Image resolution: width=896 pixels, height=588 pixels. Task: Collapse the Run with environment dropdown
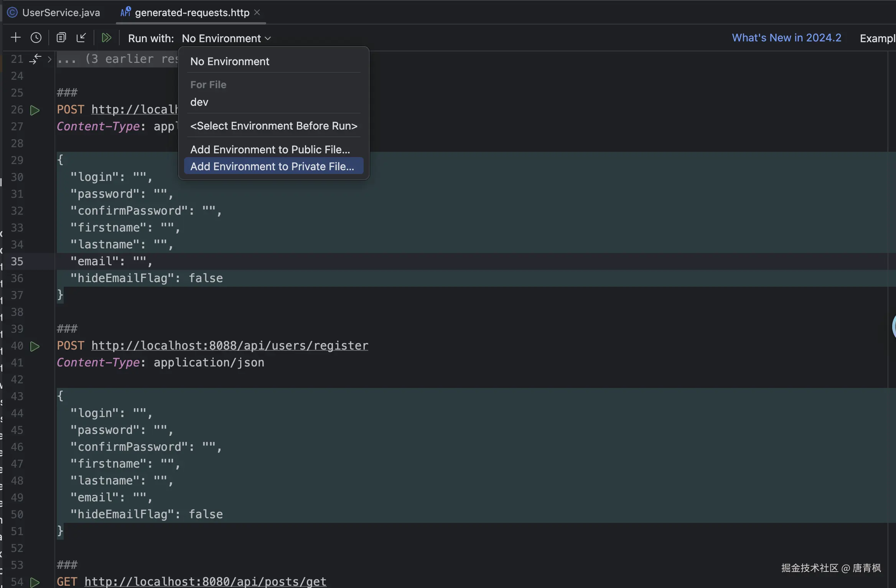click(226, 38)
